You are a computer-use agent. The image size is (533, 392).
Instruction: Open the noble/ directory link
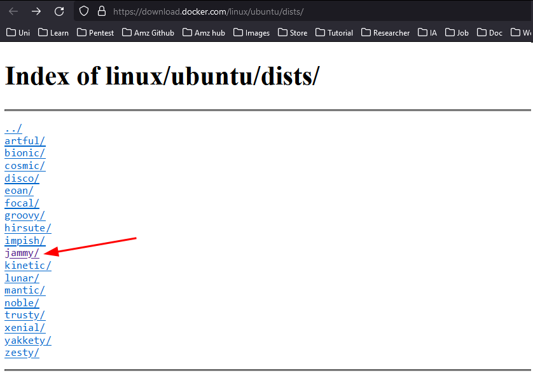tap(22, 302)
